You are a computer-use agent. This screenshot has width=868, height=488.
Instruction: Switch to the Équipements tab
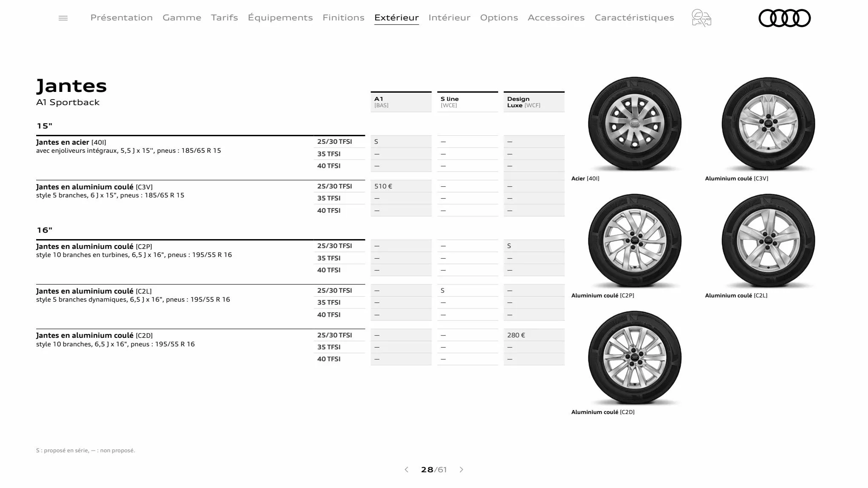tap(280, 17)
